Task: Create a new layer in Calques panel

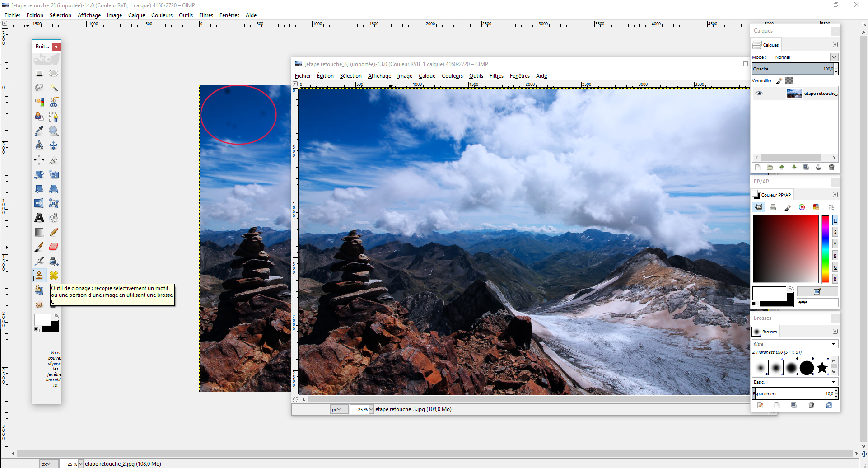Action: point(758,167)
